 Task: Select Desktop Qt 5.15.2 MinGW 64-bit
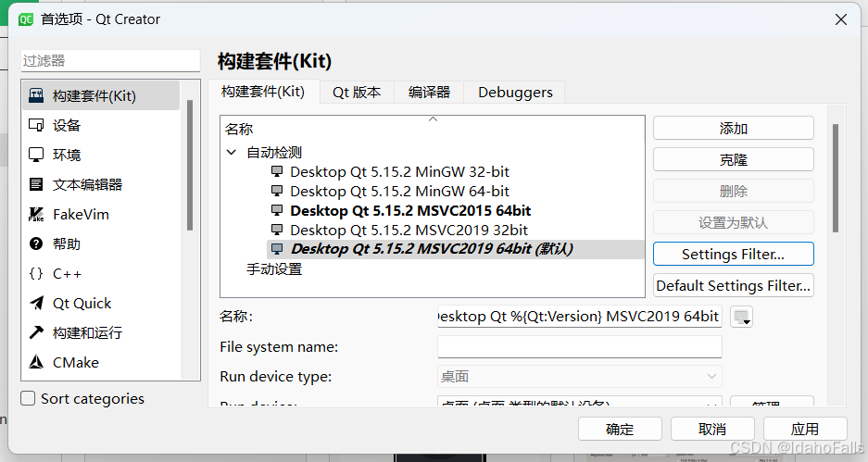399,191
